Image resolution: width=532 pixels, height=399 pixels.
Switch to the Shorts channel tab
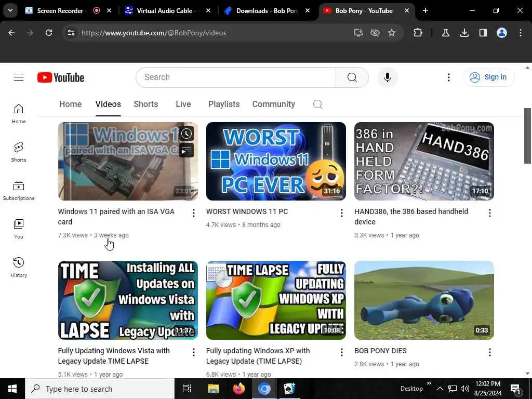click(146, 104)
